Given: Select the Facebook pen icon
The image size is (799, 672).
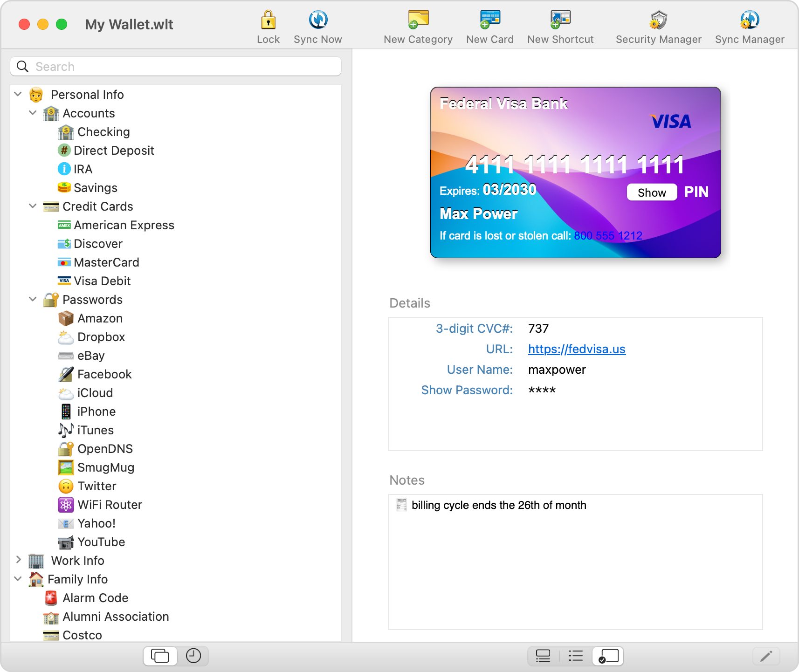Looking at the screenshot, I should click(x=66, y=374).
